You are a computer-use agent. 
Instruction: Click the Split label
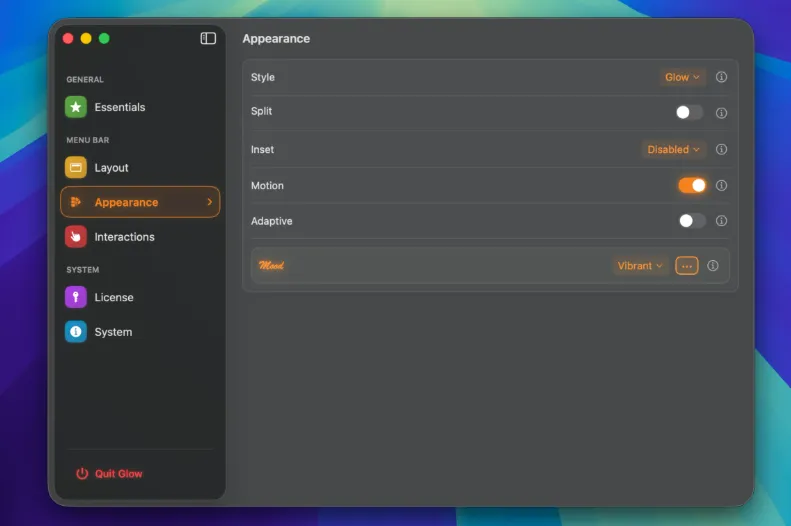(261, 111)
